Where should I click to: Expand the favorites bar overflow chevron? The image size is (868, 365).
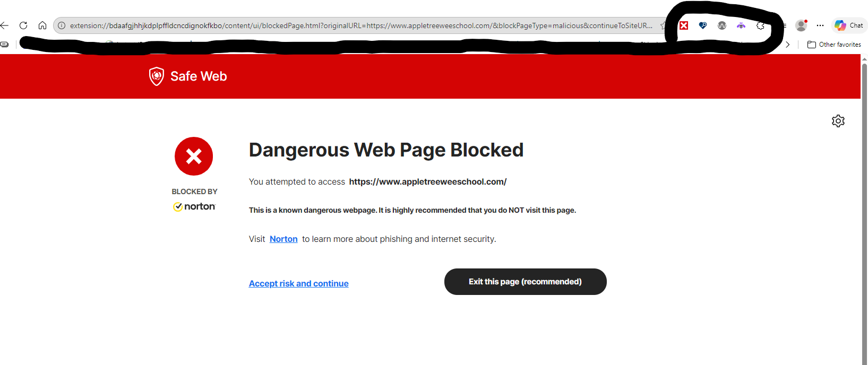coord(788,45)
